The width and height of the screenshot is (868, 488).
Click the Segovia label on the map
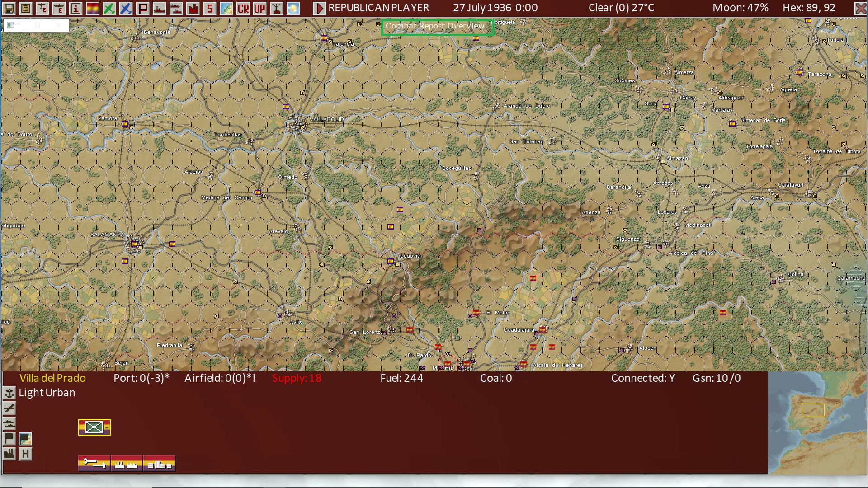pyautogui.click(x=410, y=256)
